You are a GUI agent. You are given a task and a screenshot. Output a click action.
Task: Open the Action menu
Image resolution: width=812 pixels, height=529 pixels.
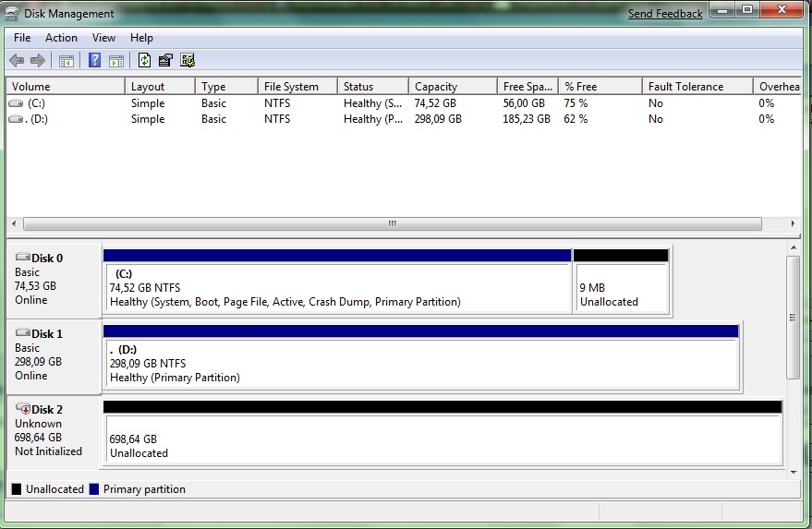pyautogui.click(x=61, y=38)
